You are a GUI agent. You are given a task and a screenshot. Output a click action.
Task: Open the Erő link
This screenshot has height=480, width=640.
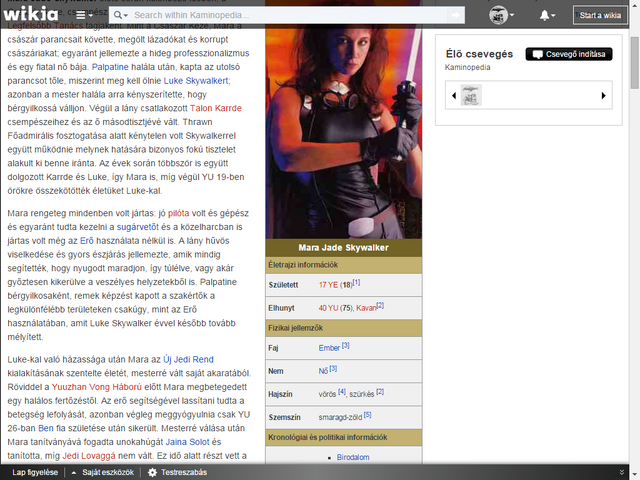click(87, 241)
